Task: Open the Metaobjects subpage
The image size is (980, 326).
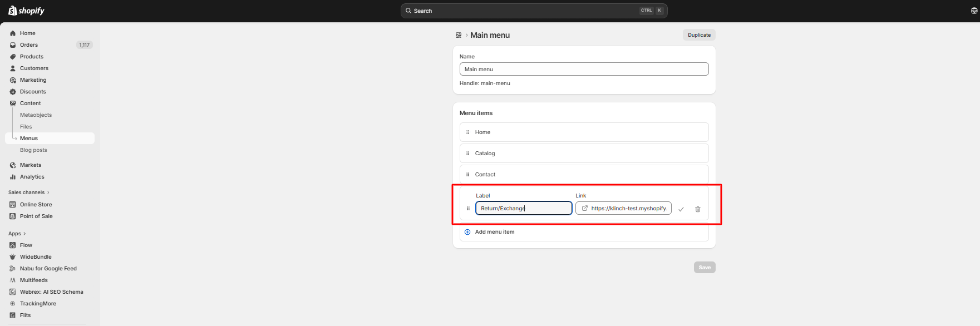Action: click(x=36, y=115)
